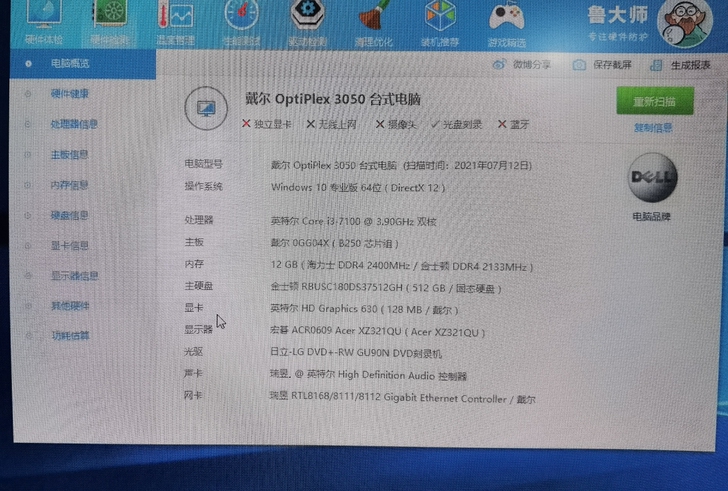The width and height of the screenshot is (728, 491).
Task: Click the 处理器 row label
Action: click(x=199, y=220)
